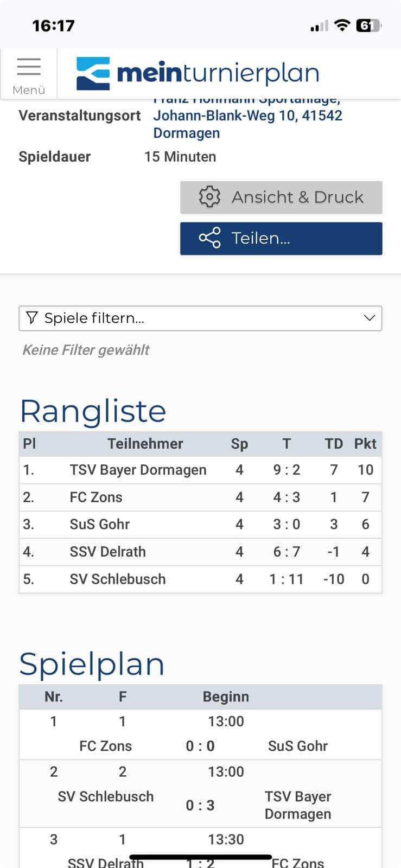Expand the Spiele filtern dropdown arrow
The image size is (401, 868).
[x=370, y=318]
